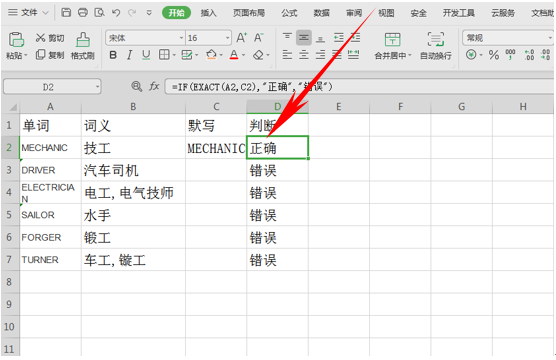The height and width of the screenshot is (360, 556).
Task: Click the clear format eraser icon
Action: point(258,55)
